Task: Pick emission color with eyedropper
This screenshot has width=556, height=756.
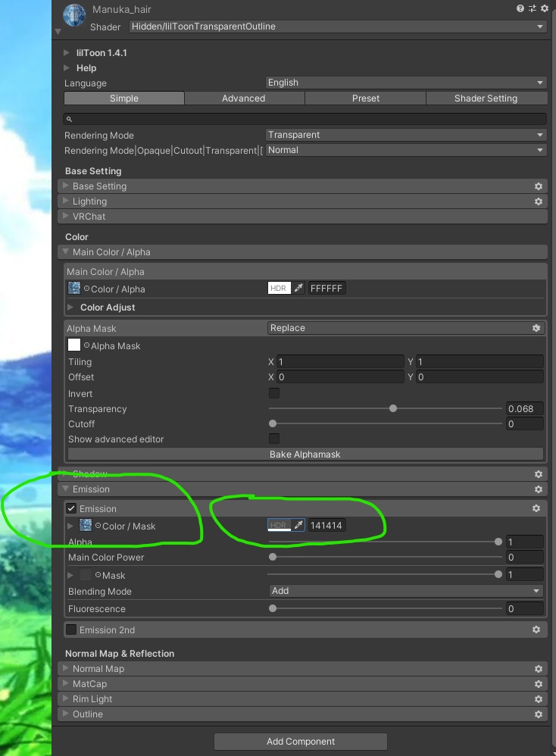Action: 298,525
